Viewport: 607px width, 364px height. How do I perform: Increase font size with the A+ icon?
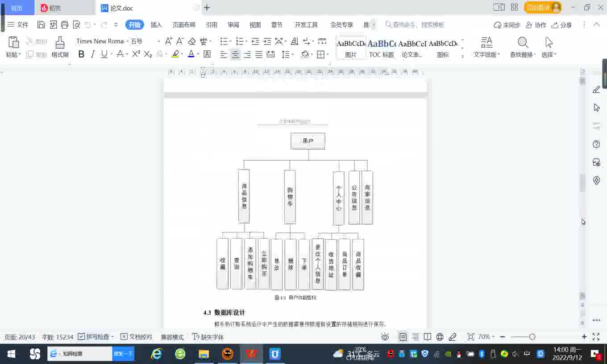169,41
